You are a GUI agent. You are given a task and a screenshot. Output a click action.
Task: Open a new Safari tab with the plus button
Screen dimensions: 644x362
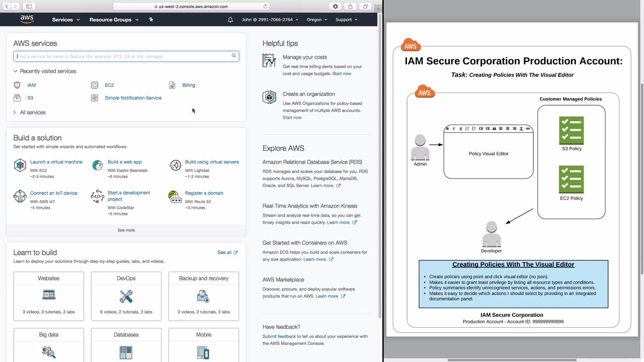click(378, 9)
